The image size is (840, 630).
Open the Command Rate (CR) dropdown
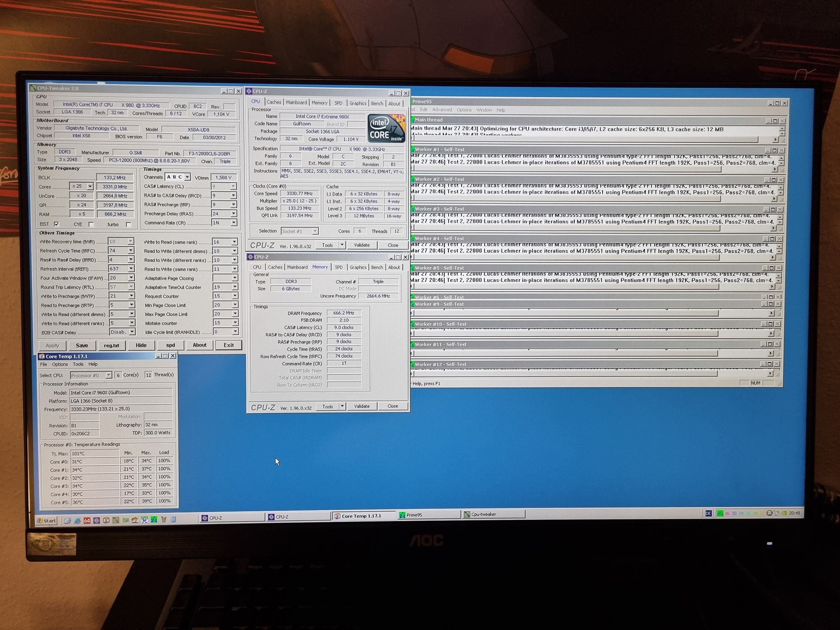tap(234, 223)
